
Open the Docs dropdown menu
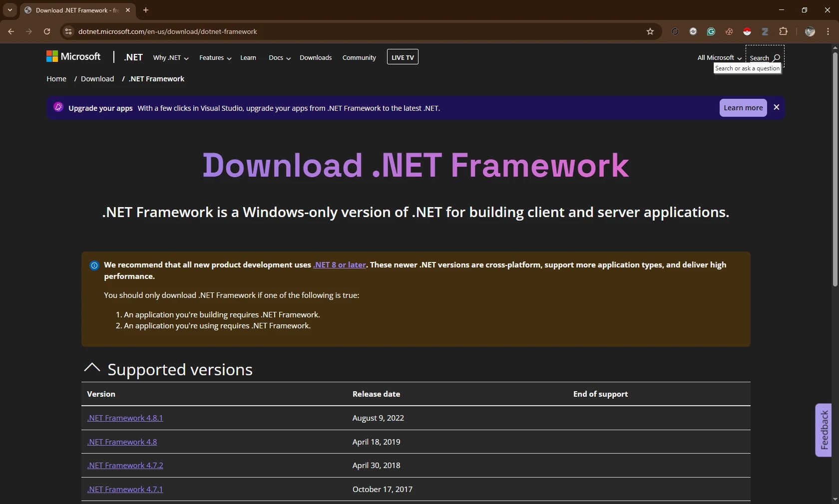tap(279, 58)
